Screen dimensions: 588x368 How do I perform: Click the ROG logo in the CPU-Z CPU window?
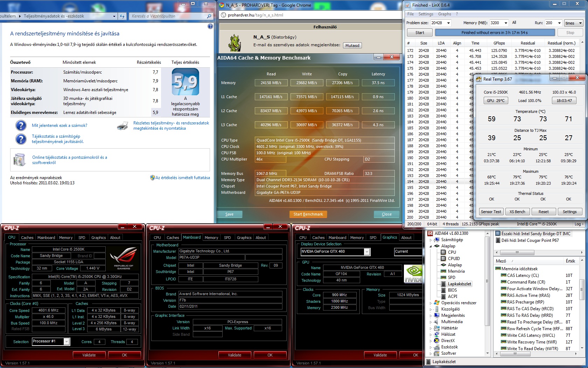[x=124, y=258]
